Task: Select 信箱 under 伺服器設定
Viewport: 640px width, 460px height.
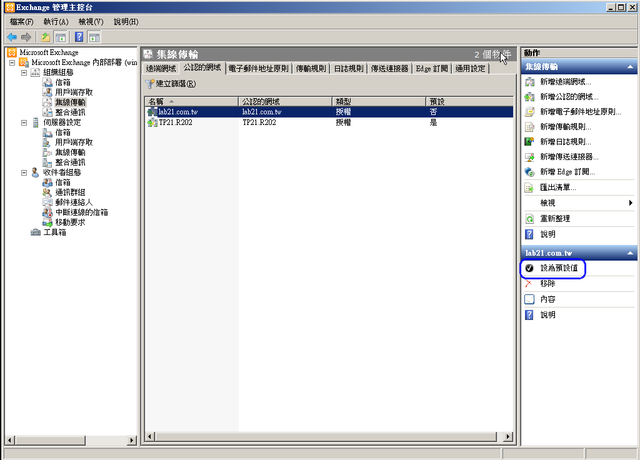Action: tap(62, 132)
